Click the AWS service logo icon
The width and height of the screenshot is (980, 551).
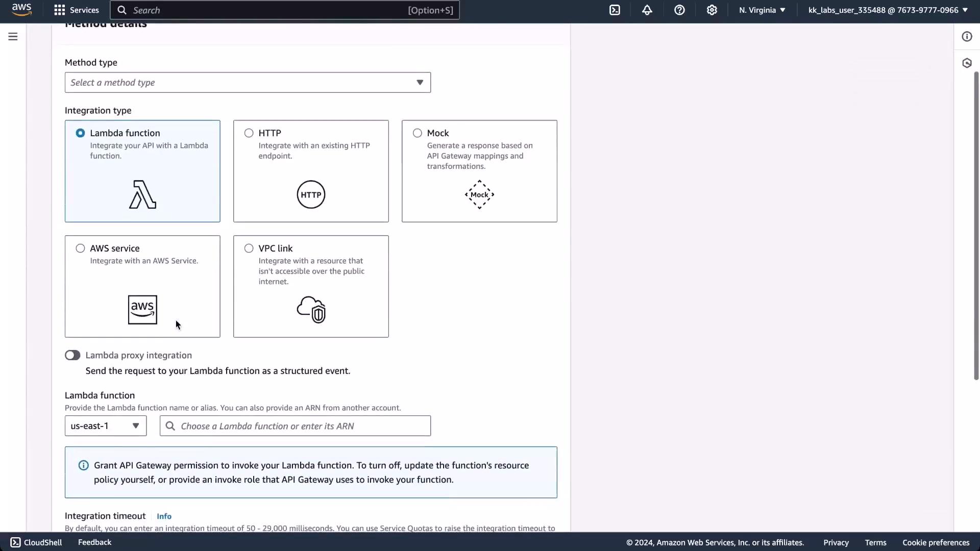[142, 310]
